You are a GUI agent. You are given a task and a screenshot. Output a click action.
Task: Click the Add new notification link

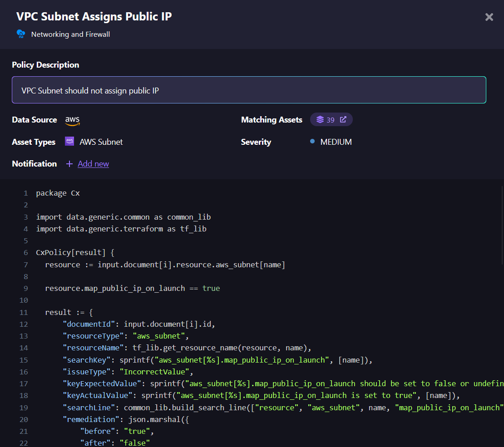click(93, 164)
